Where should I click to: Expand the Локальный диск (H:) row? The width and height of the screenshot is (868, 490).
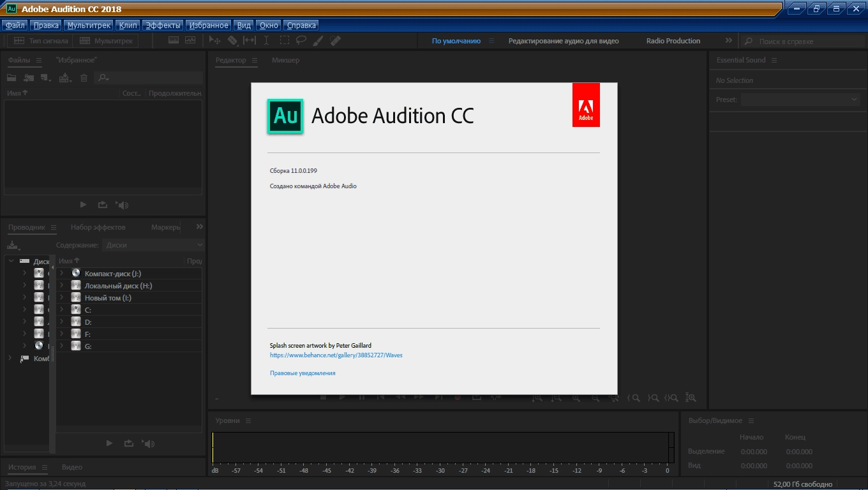click(x=62, y=285)
